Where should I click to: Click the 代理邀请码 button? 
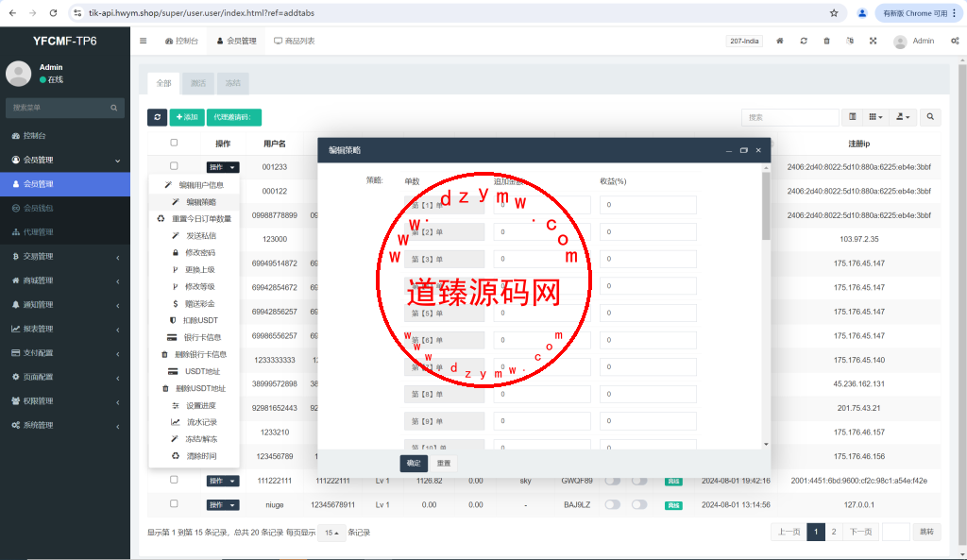[x=234, y=117]
